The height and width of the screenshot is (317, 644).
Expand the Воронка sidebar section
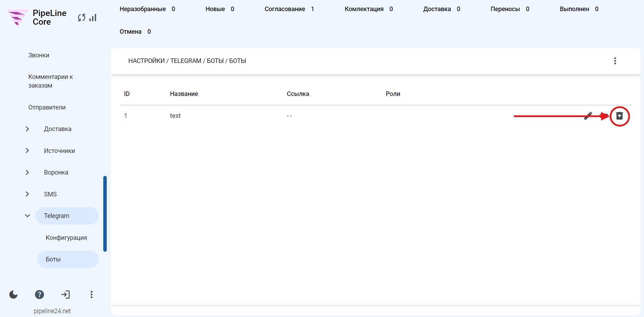click(x=27, y=172)
